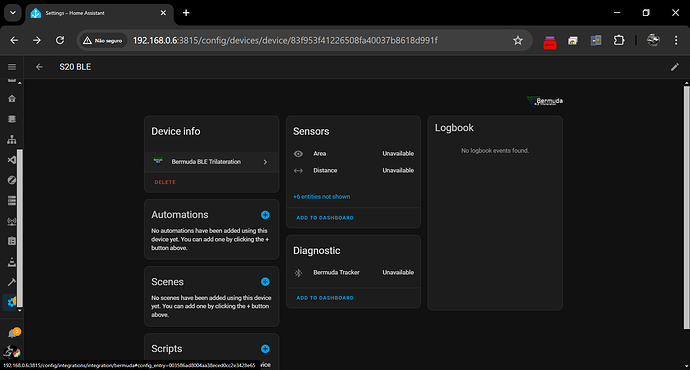Select the Settings – Home Assistant tab
690x370 pixels.
99,13
